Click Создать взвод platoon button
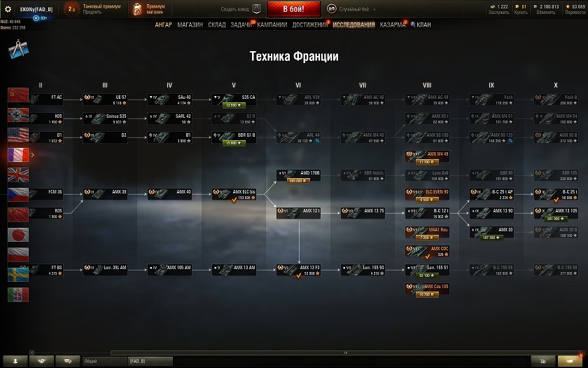The width and height of the screenshot is (588, 368). [x=241, y=9]
